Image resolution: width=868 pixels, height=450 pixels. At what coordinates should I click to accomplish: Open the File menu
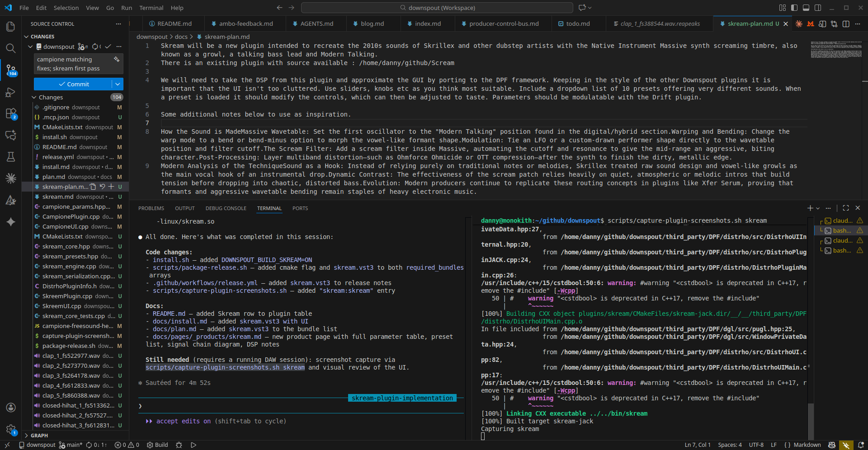(24, 8)
